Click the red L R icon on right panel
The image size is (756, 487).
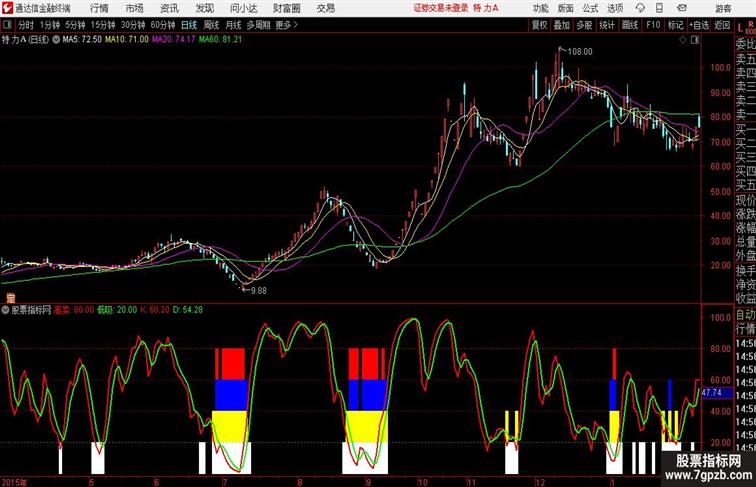[x=745, y=27]
